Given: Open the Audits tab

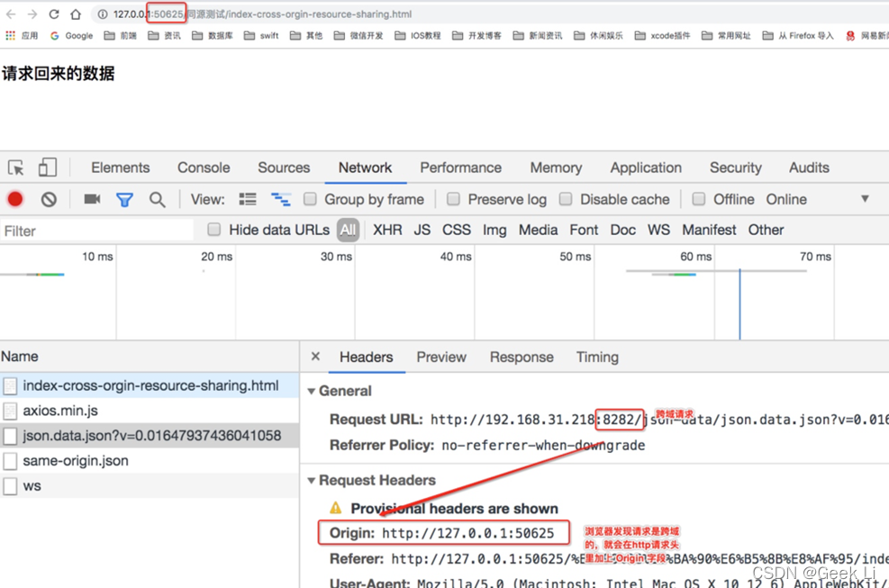Looking at the screenshot, I should click(809, 167).
